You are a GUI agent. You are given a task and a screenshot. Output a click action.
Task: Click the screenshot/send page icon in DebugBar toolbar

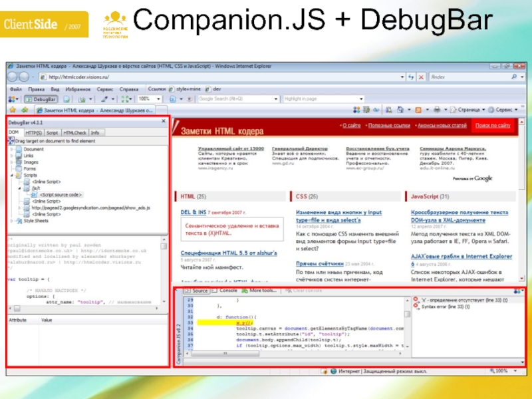pos(82,99)
